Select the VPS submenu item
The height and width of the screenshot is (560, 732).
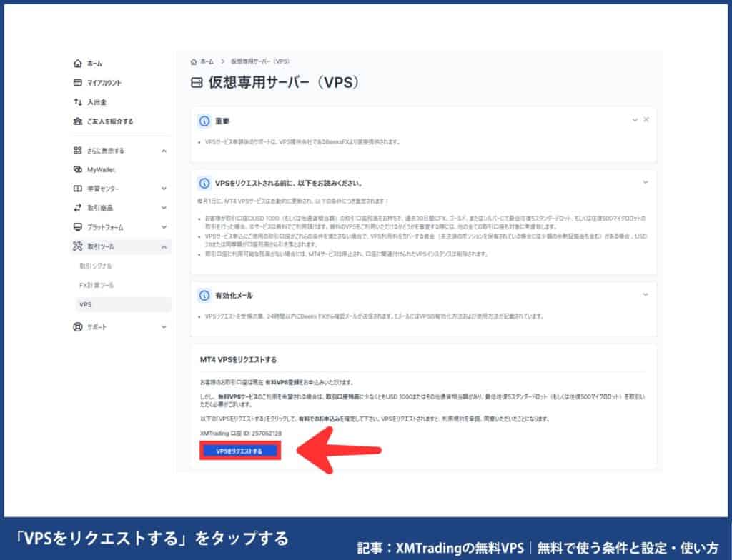pos(123,305)
